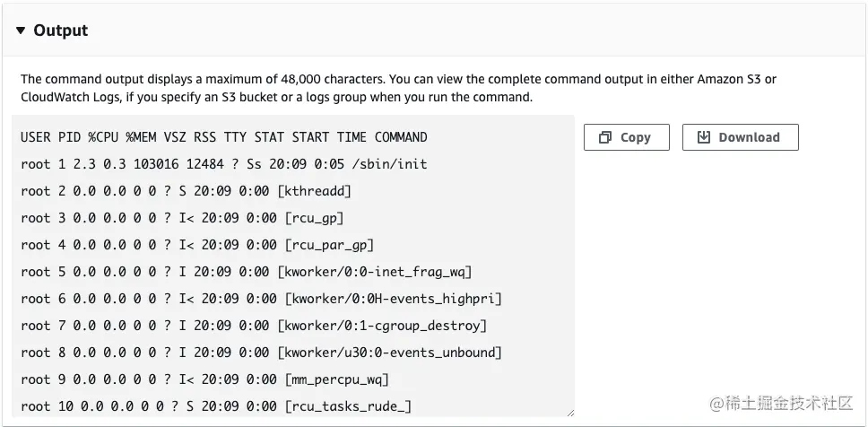
Task: Click the output box resize handle
Action: [569, 412]
